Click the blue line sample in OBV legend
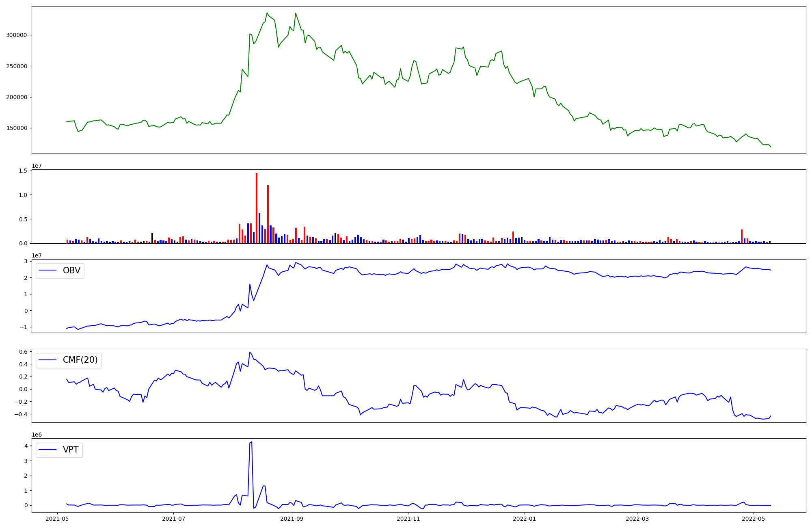Viewport: 812px width, 528px height. [48, 270]
